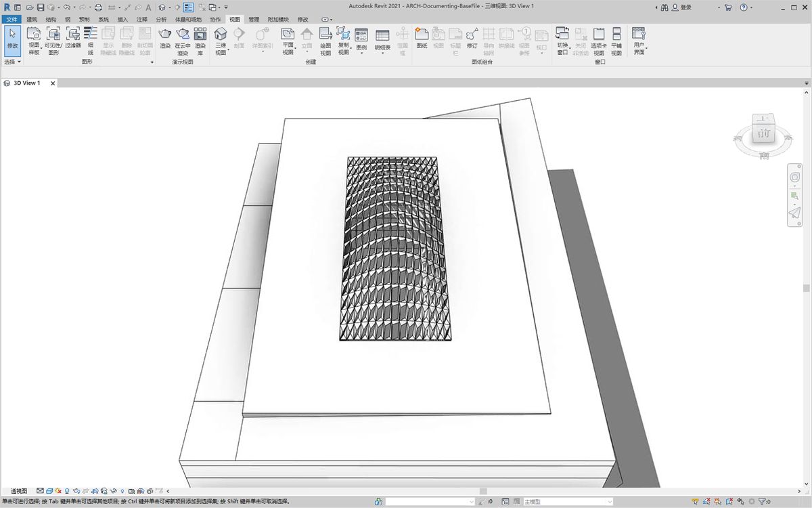Viewport: 812px width, 508px height.
Task: Switch to the 插入 ribbon tab
Action: click(x=122, y=20)
